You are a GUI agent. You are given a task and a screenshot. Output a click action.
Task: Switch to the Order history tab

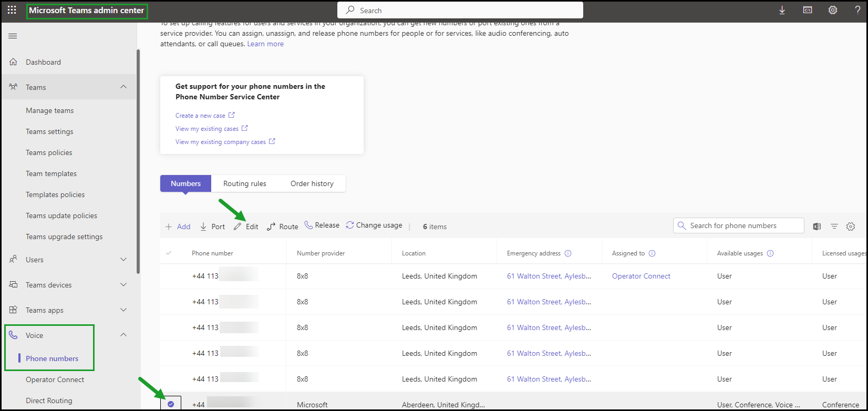pos(312,183)
